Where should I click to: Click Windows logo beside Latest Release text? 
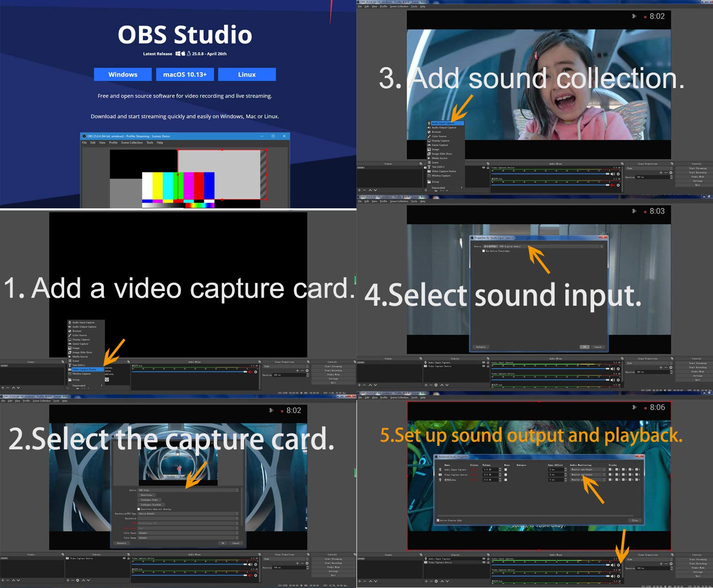click(178, 53)
